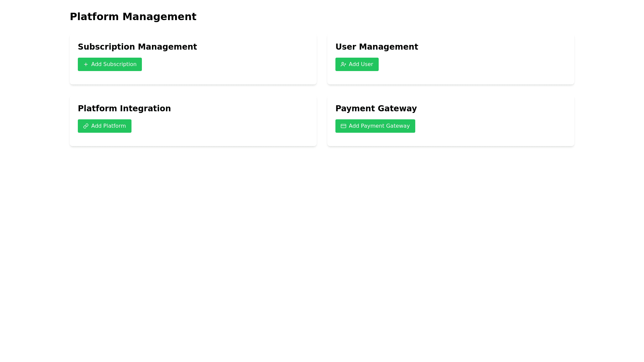Click the plus icon on Add Subscription
644x362 pixels.
pyautogui.click(x=86, y=64)
